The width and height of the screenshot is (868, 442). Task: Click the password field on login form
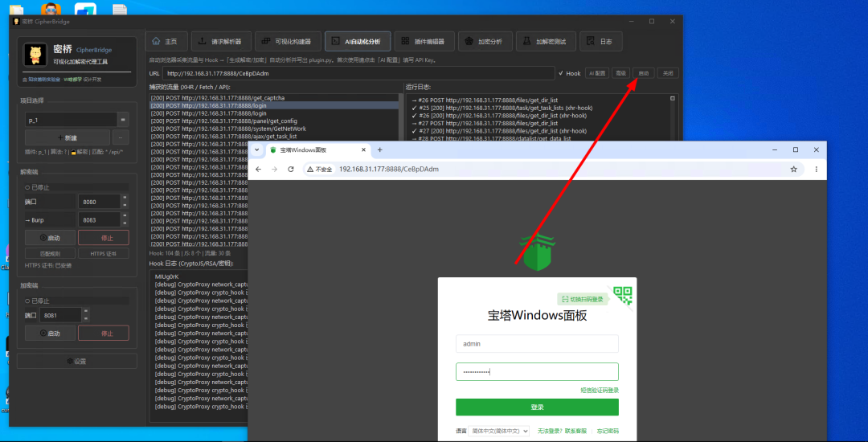537,372
